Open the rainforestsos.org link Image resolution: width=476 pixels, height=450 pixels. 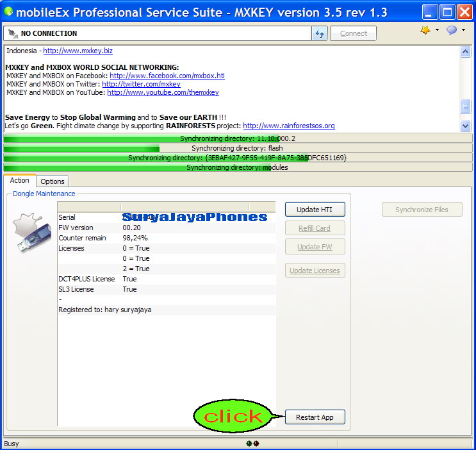[x=289, y=126]
